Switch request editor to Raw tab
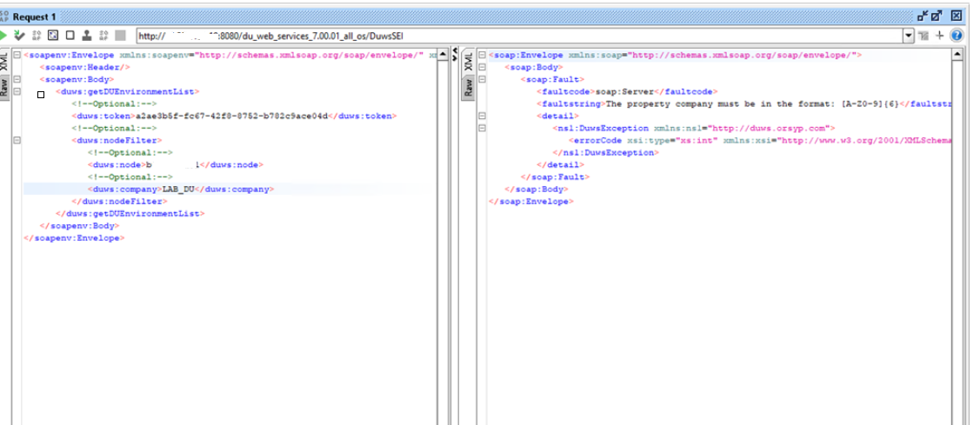This screenshot has height=425, width=980. tap(4, 87)
